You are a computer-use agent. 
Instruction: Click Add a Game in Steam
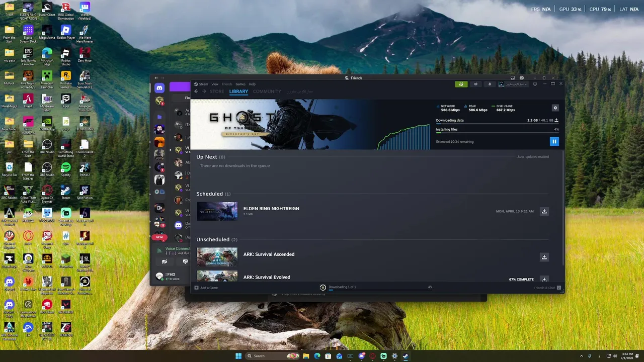click(x=206, y=288)
